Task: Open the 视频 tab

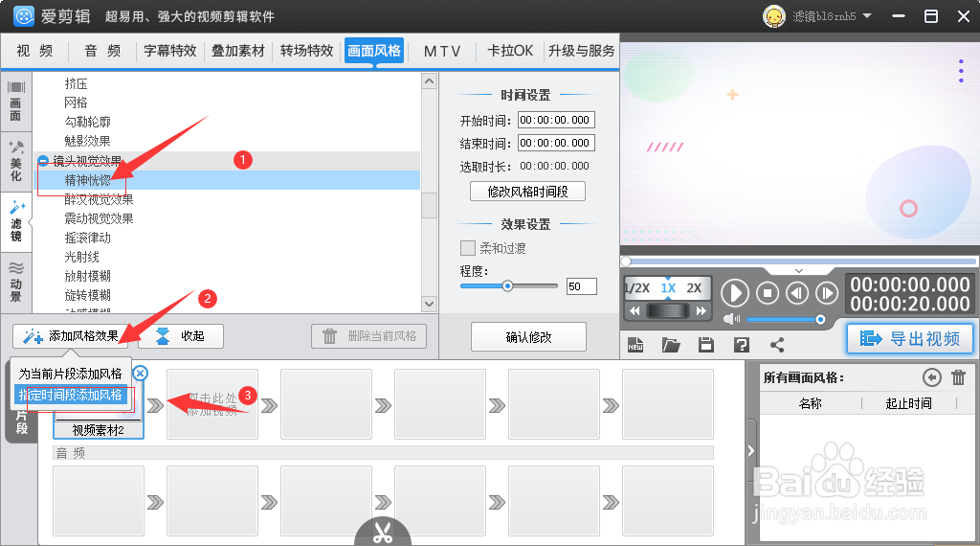Action: click(x=34, y=51)
